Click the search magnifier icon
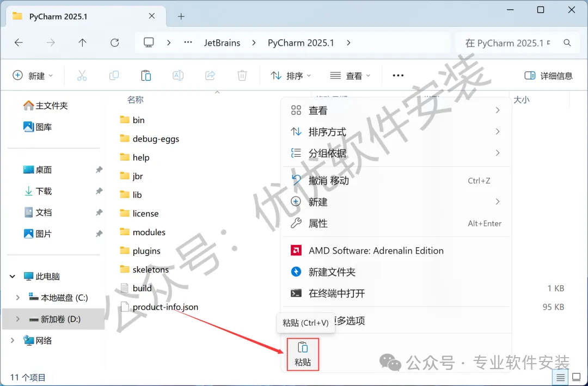The height and width of the screenshot is (386, 588). tap(567, 43)
